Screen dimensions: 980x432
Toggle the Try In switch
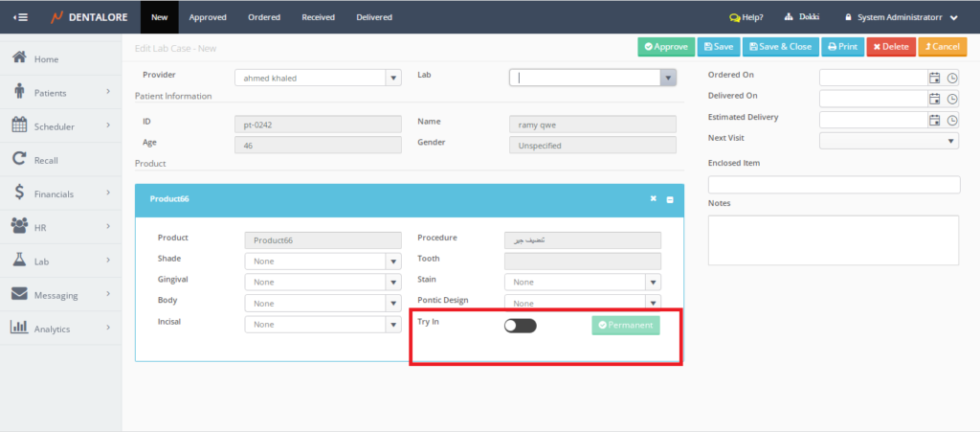pyautogui.click(x=521, y=326)
